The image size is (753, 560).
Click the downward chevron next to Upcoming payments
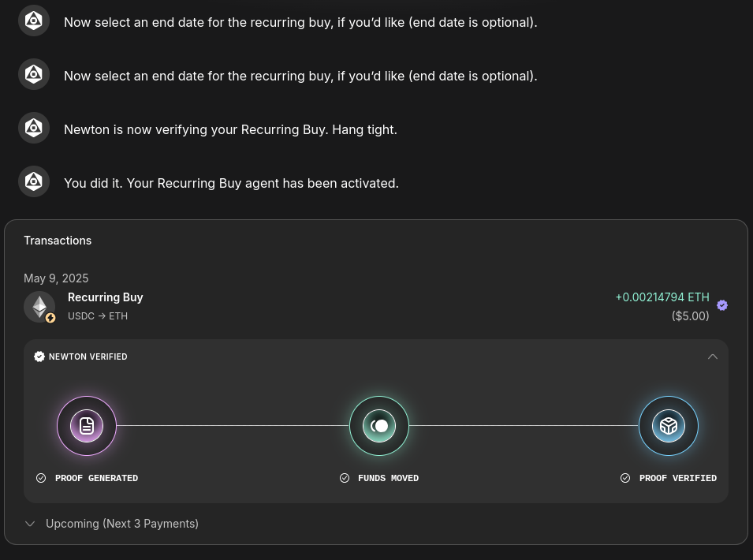click(30, 523)
